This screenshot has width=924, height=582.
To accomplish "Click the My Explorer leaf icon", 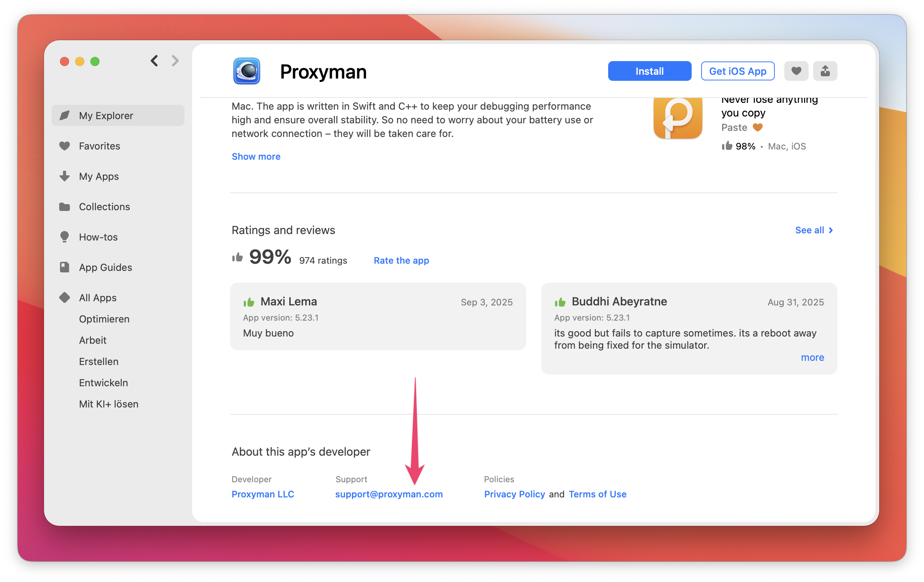I will click(65, 115).
